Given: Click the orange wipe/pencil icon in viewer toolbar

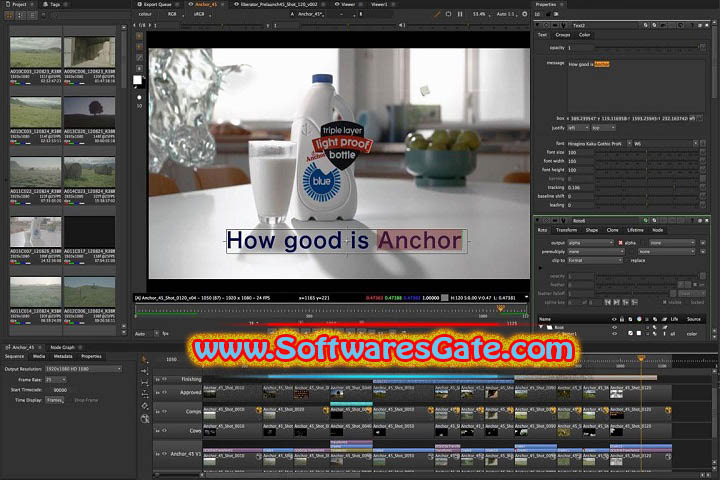Looking at the screenshot, I should [437, 14].
